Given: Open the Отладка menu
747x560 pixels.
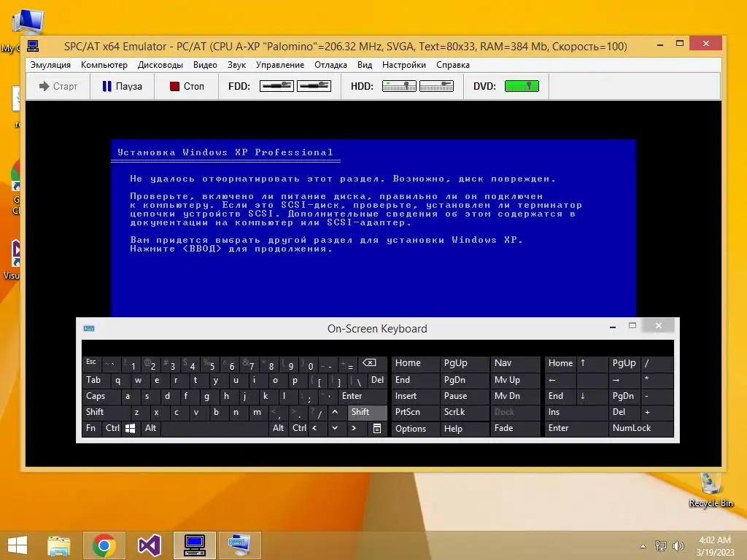Looking at the screenshot, I should tap(330, 65).
